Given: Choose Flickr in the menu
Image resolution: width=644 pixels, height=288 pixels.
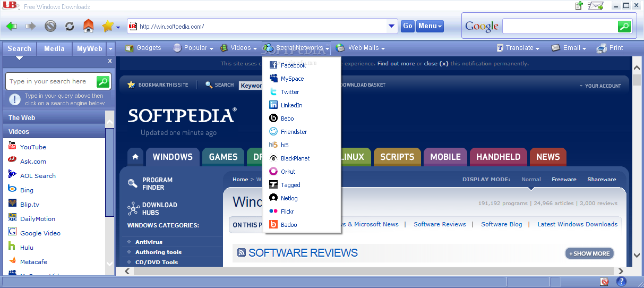Looking at the screenshot, I should pyautogui.click(x=302, y=211).
